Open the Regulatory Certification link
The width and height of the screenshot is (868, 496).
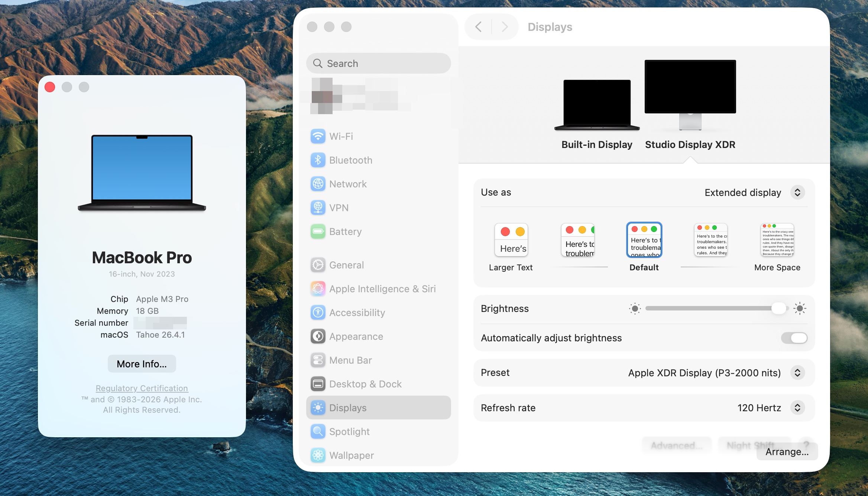[142, 389]
